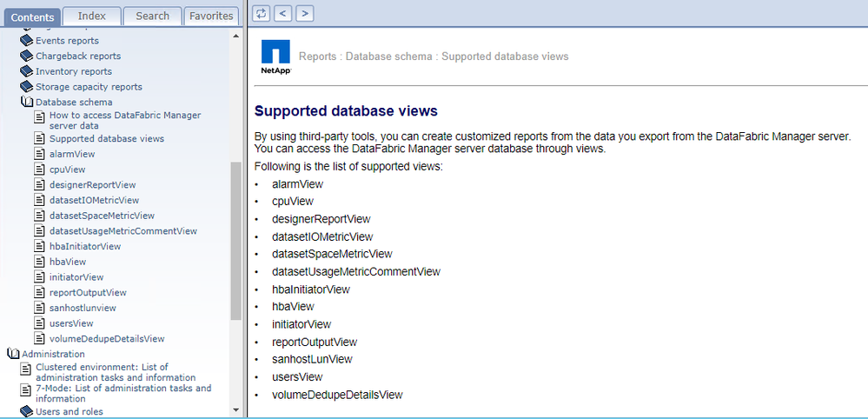Click contents scrollbar up arrow

coord(235,36)
